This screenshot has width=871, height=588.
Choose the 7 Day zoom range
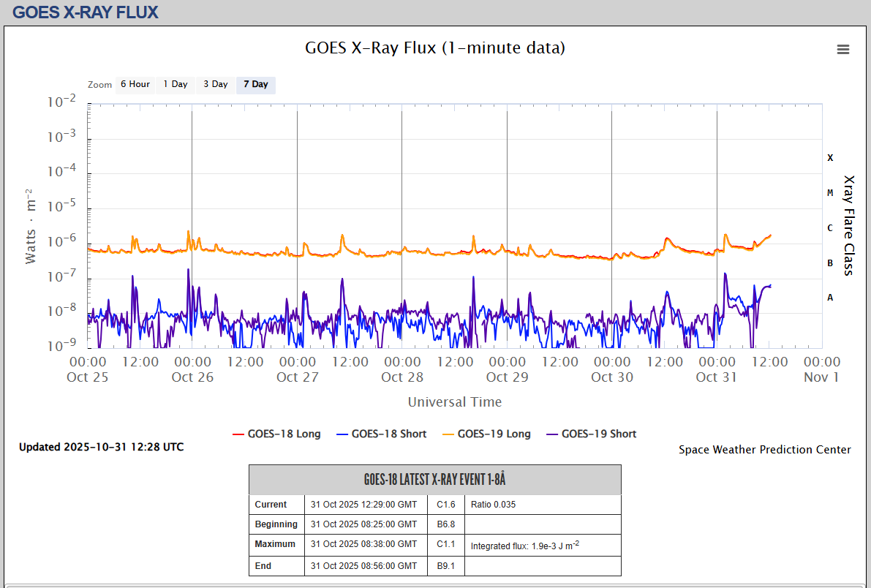tap(256, 84)
